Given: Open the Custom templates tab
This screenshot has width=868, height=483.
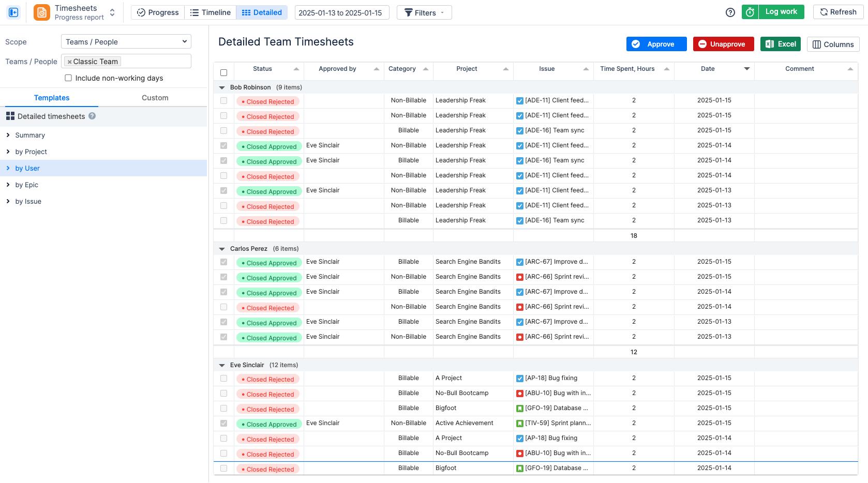Looking at the screenshot, I should [x=155, y=97].
